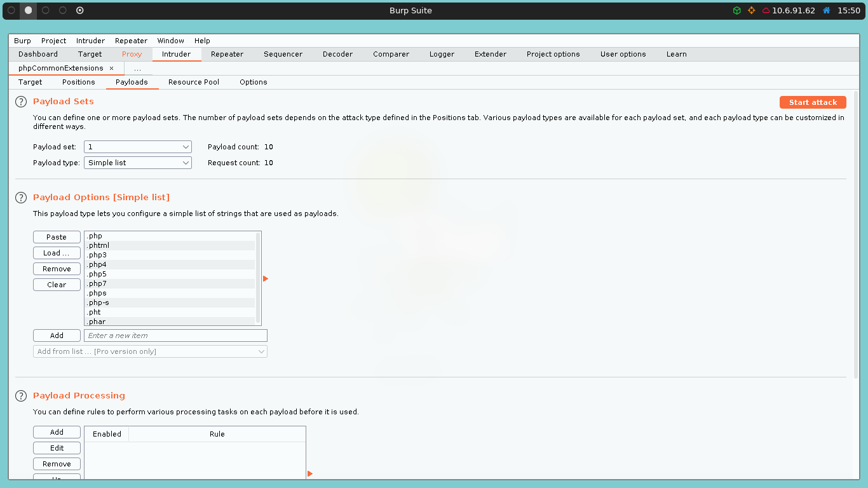Viewport: 868px width, 488px height.
Task: Switch to the Proxy tab
Action: point(132,54)
